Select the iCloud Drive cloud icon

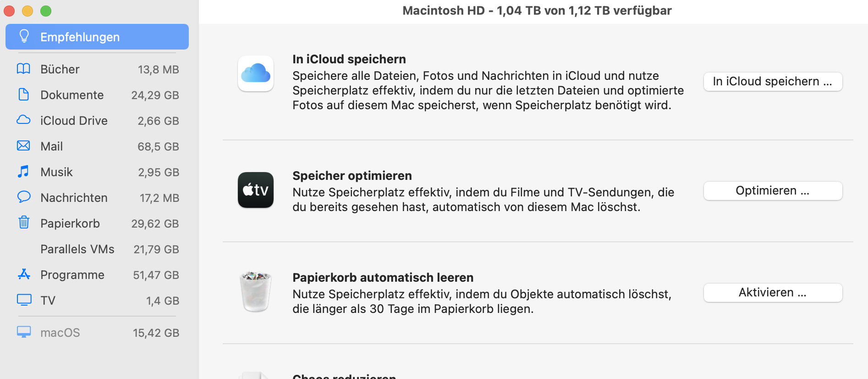click(23, 120)
